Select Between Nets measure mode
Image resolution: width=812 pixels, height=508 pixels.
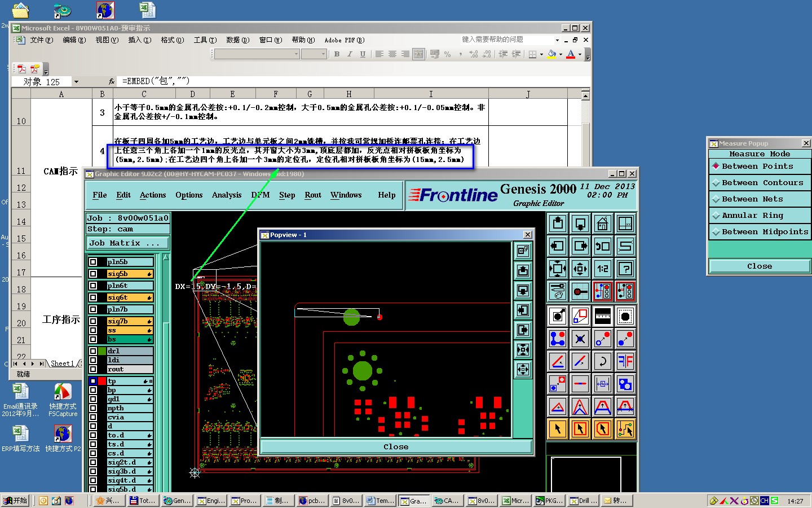(x=760, y=199)
